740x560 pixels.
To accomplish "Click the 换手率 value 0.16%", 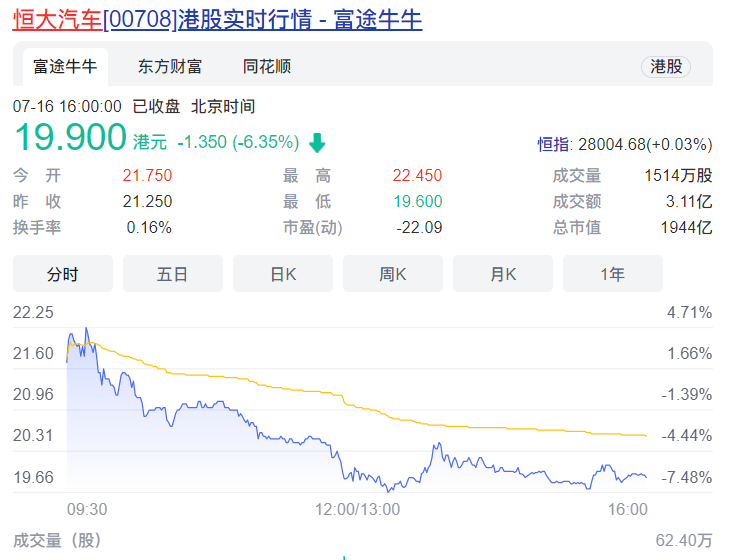I will click(149, 227).
